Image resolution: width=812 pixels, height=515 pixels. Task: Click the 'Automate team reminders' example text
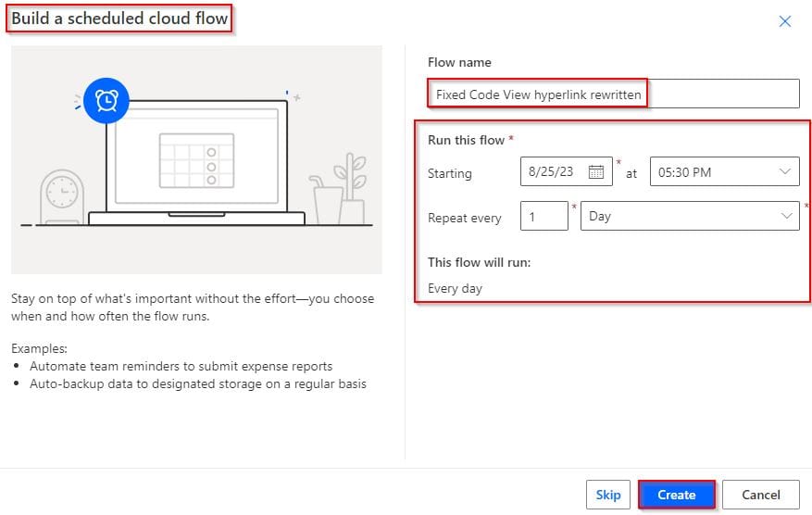[181, 366]
